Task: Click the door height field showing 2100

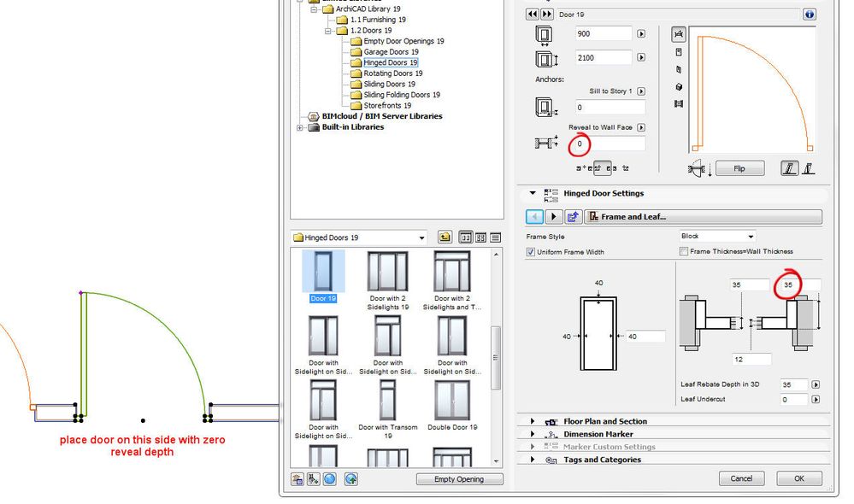Action: coord(604,57)
